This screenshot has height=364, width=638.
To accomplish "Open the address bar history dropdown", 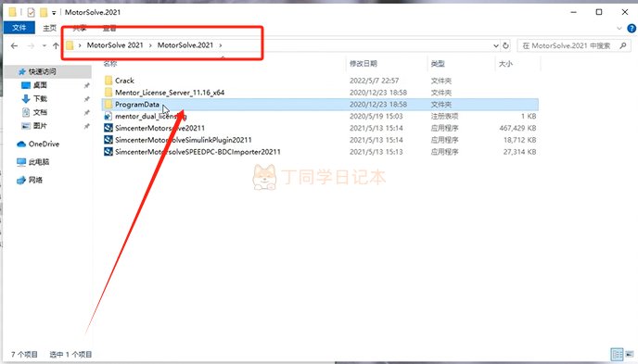I will tap(496, 45).
